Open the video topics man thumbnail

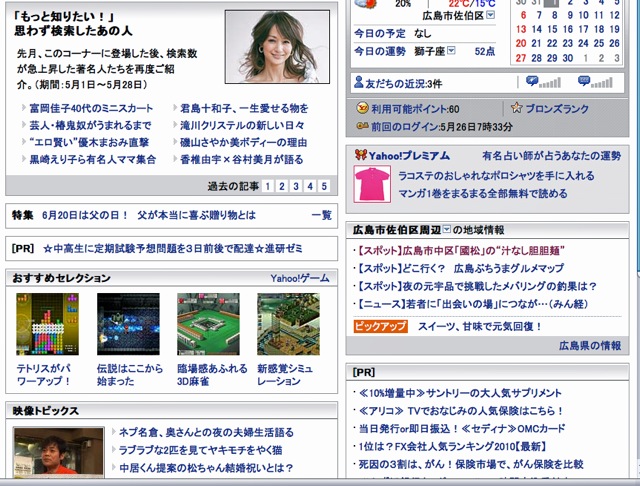point(58,452)
